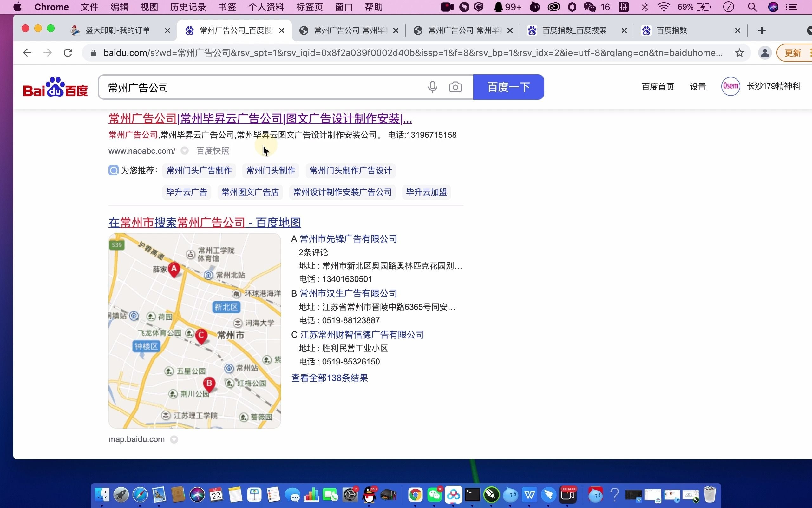Open image search via camera icon
Viewport: 812px width, 508px height.
[455, 87]
